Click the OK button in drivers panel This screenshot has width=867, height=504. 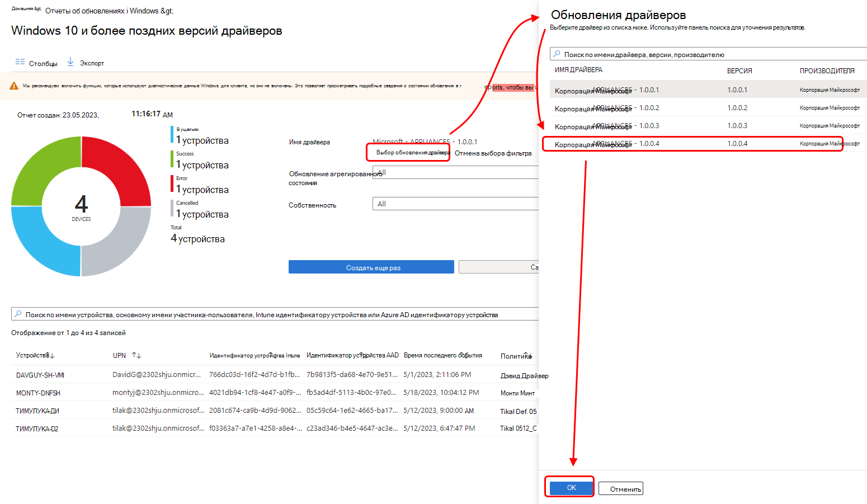571,488
